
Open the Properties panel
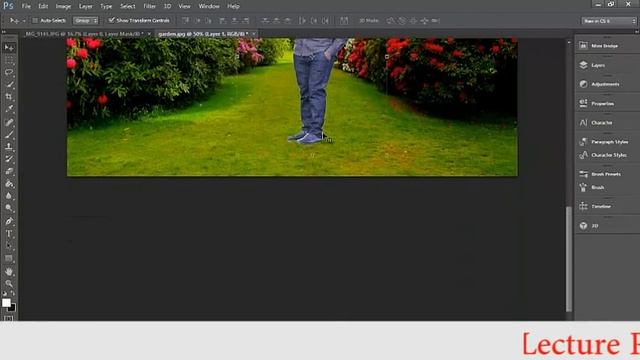tap(597, 103)
